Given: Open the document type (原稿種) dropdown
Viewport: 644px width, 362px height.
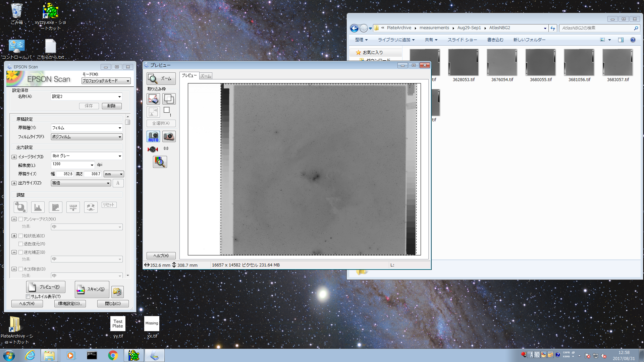Looking at the screenshot, I should coord(87,128).
